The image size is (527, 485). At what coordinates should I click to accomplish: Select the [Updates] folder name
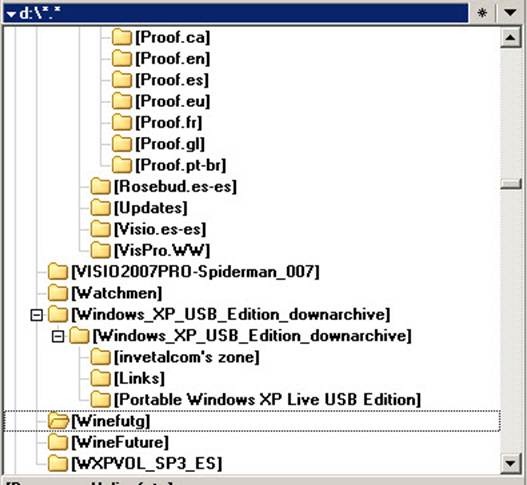(151, 208)
